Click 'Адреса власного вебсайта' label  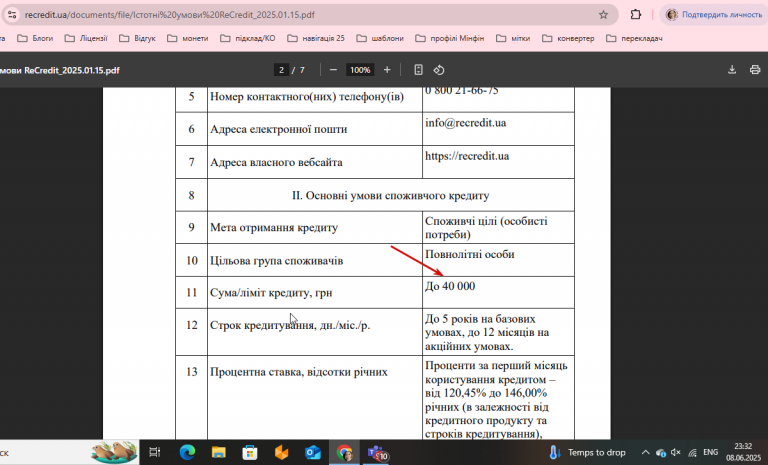coord(276,162)
